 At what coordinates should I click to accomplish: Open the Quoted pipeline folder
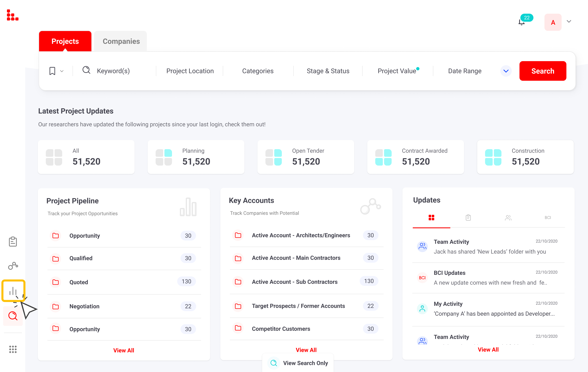point(79,282)
